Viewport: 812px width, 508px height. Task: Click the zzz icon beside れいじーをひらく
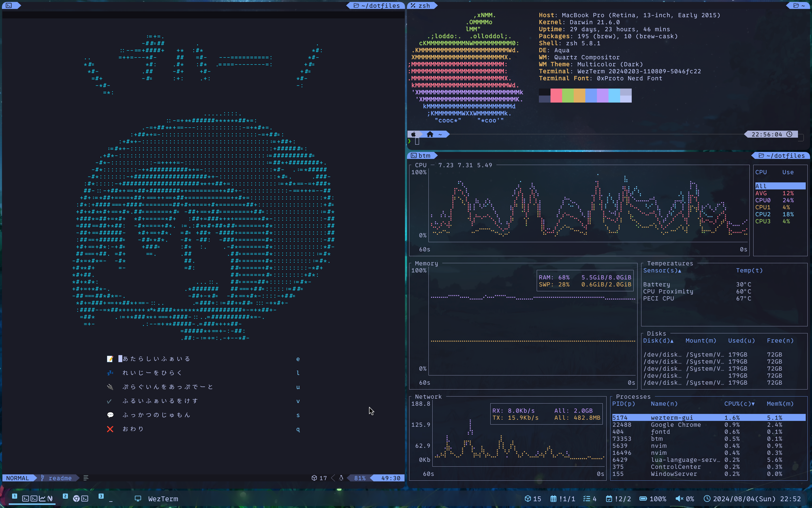point(110,373)
